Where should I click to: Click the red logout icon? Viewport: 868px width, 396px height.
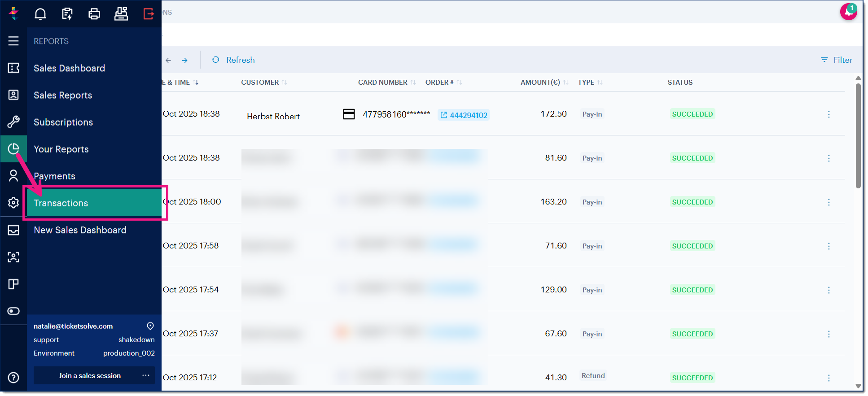149,14
